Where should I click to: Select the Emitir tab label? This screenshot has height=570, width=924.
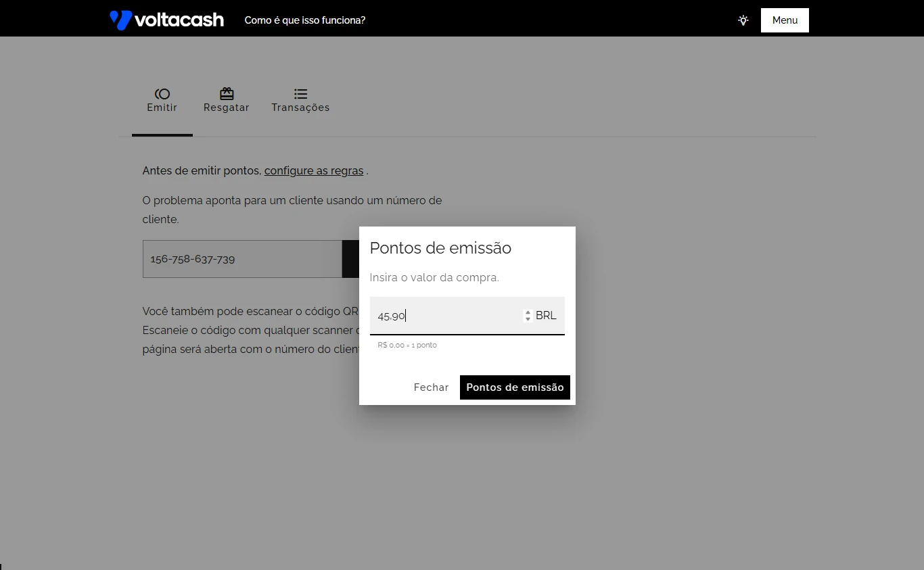162,108
